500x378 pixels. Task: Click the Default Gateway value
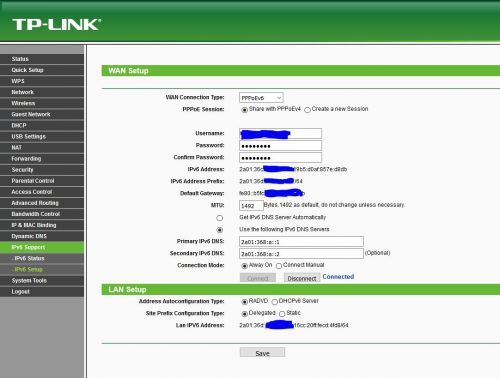pos(272,193)
